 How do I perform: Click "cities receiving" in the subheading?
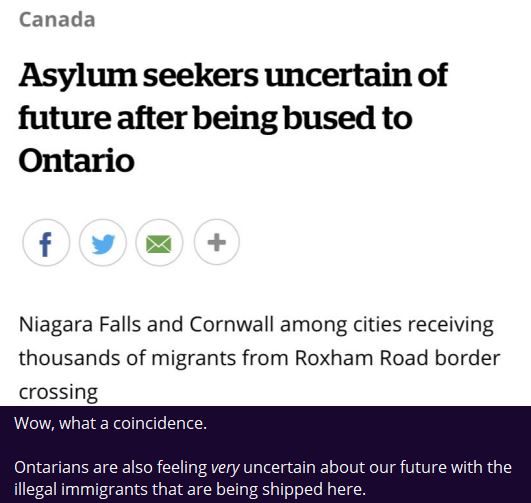click(423, 325)
